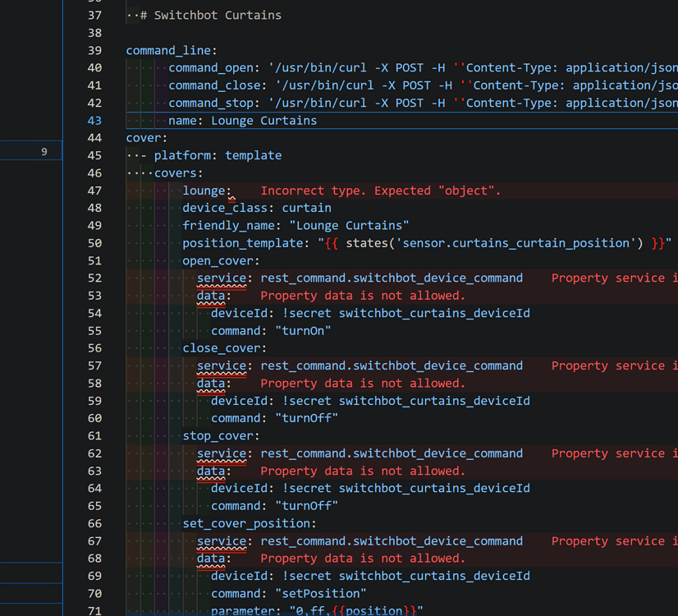678x616 pixels.
Task: Click the Lounge Curtains value on line 43
Action: tap(263, 121)
